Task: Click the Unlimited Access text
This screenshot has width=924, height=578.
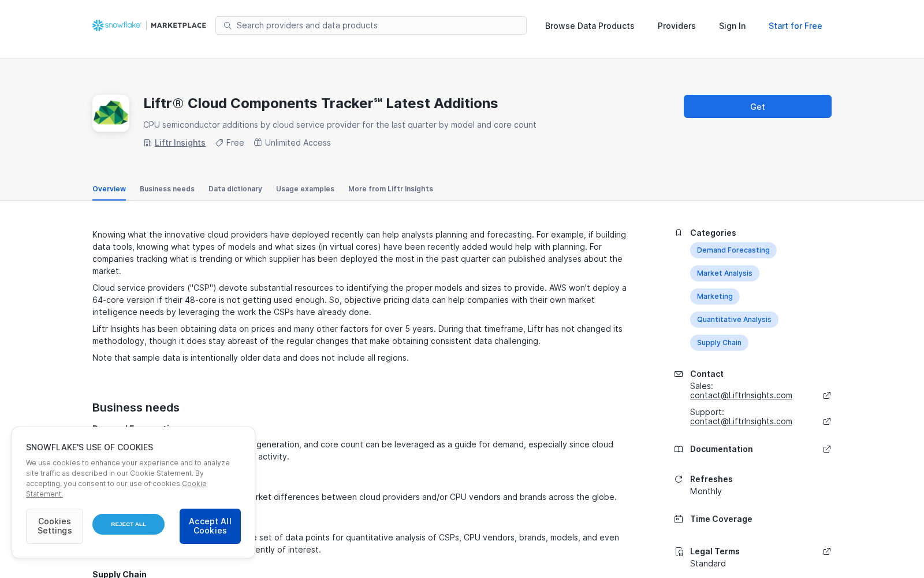Action: click(x=298, y=143)
